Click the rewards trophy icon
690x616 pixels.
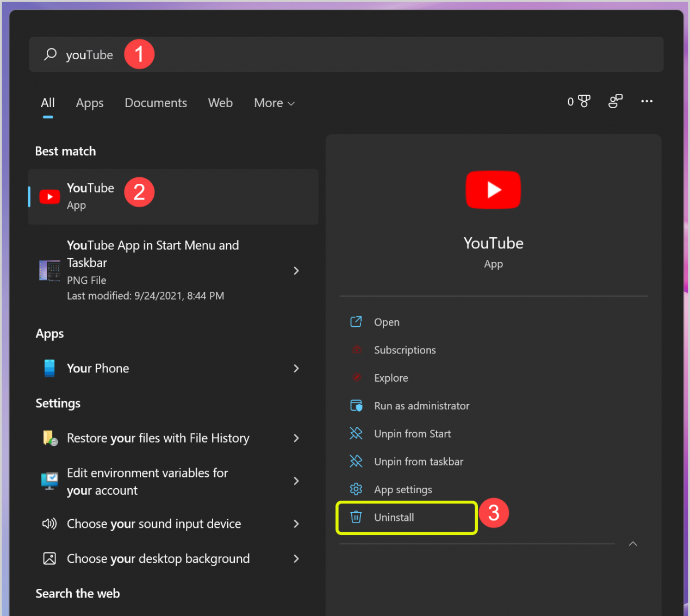click(584, 102)
